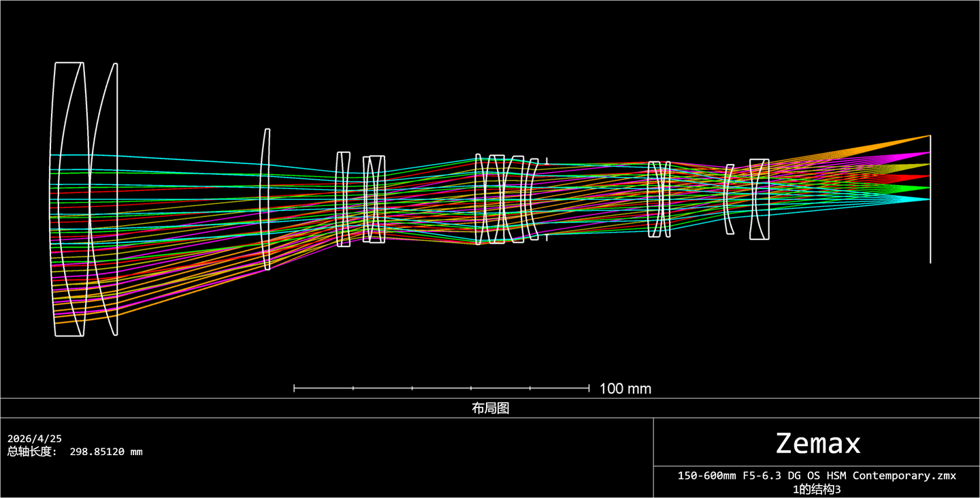Viewport: 980px width, 498px height.
Task: Click the red ray focus point on image plane
Action: [x=928, y=176]
